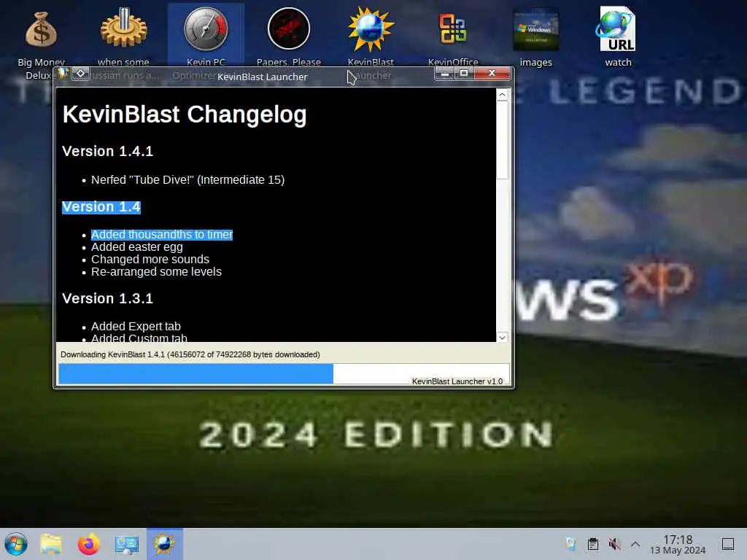747x560 pixels.
Task: Open the clipboard tray icon
Action: [592, 544]
